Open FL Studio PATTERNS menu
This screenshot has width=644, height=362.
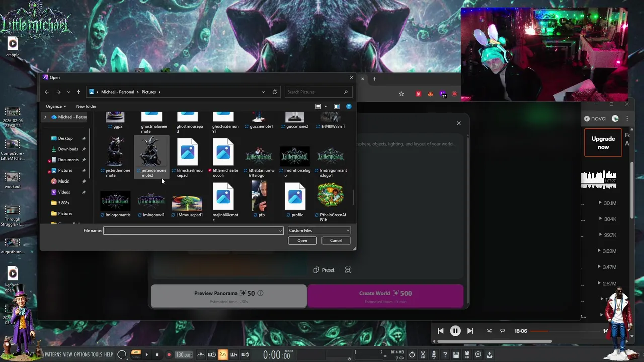[x=53, y=355]
